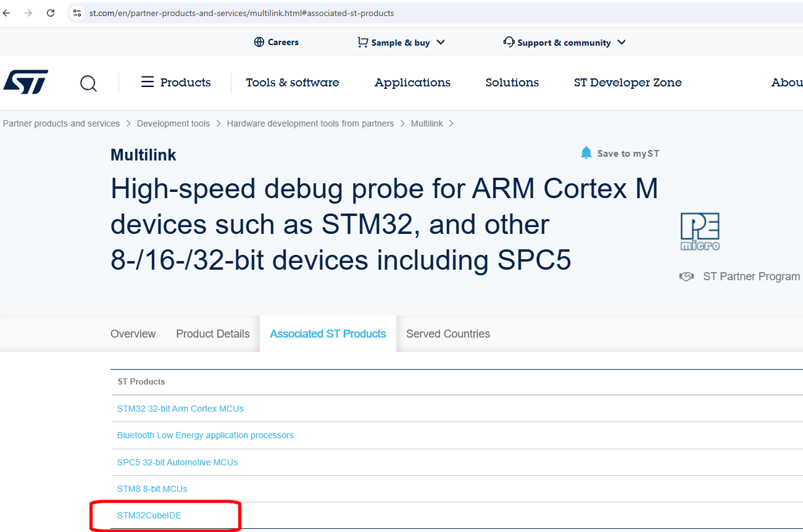
Task: Open the SPC5 32-bit Automotive MCUs link
Action: coord(177,462)
